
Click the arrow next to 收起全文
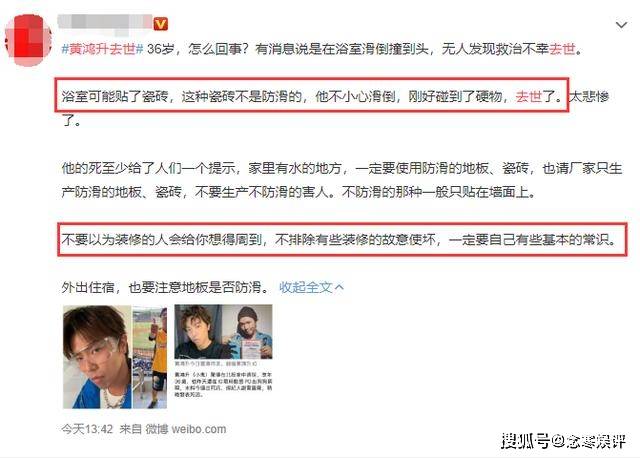339,287
